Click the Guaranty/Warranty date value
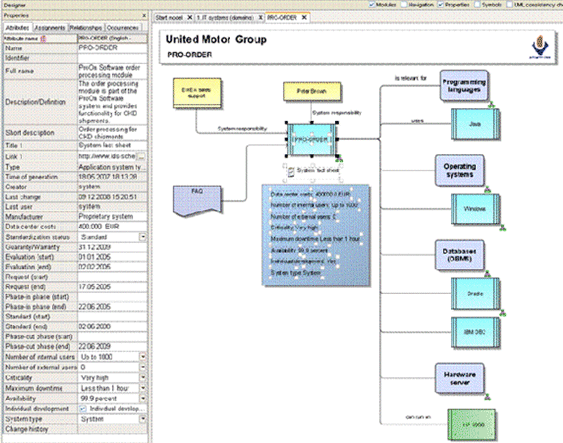This screenshot has height=443, width=563. [95, 247]
